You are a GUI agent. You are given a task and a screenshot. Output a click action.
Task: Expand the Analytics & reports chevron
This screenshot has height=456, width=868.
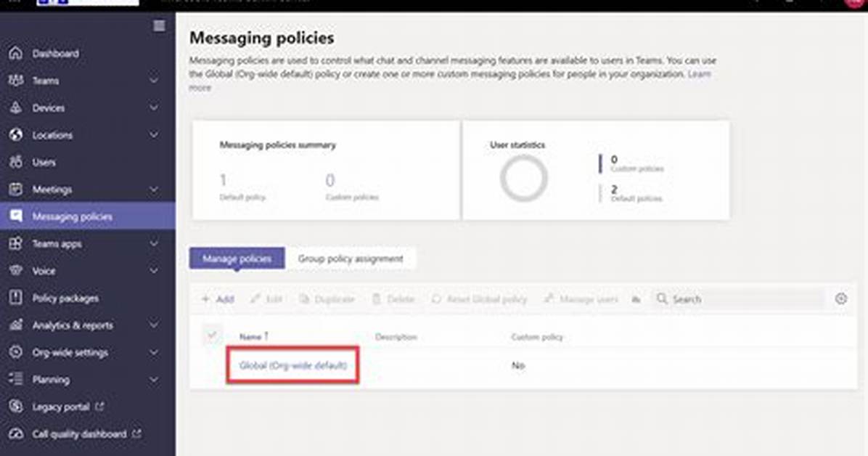(154, 325)
